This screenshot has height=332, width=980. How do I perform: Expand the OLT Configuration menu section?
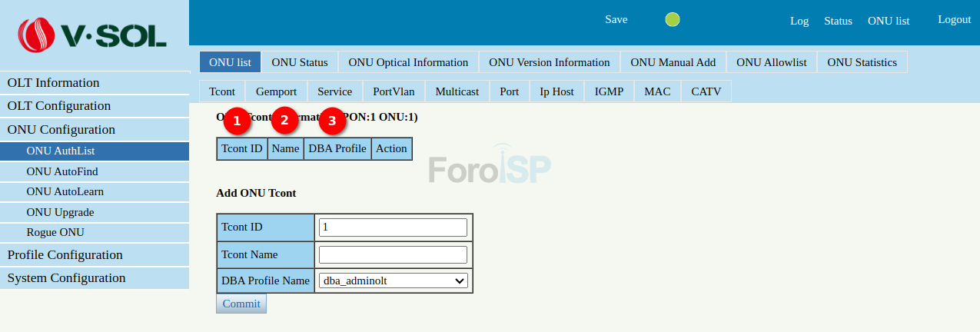59,106
